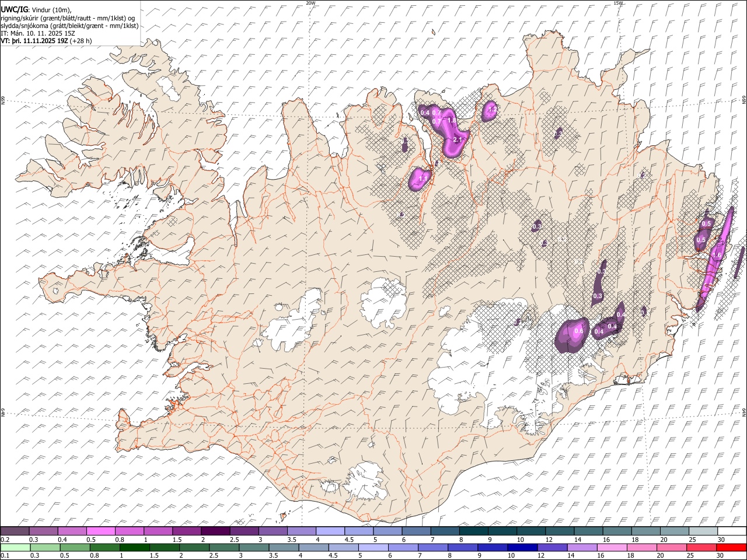747x560 pixels.
Task: Click the rigning/skúrir legend description line
Action: (x=68, y=18)
